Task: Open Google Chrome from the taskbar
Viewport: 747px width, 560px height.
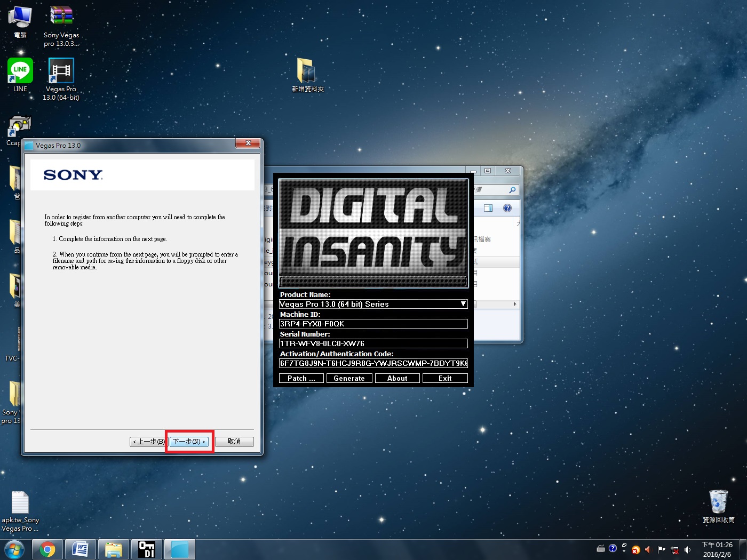Action: coord(47,549)
